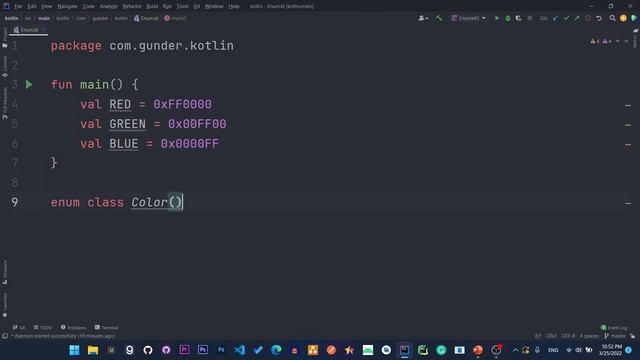Viewport: 640px width, 360px height.
Task: Go to next highlighted error arrow
Action: coord(627,41)
